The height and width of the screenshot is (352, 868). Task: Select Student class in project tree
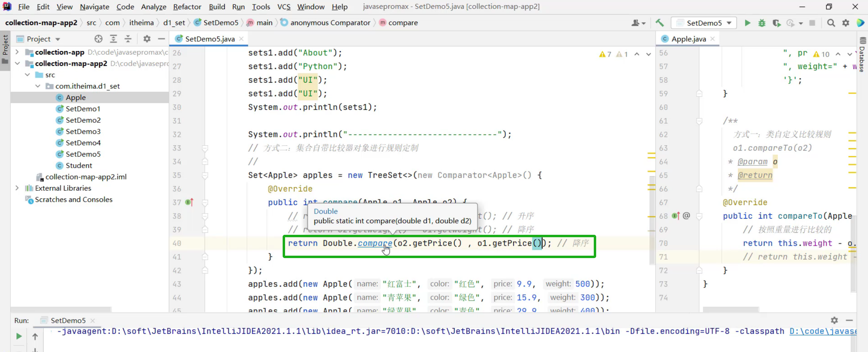(79, 165)
